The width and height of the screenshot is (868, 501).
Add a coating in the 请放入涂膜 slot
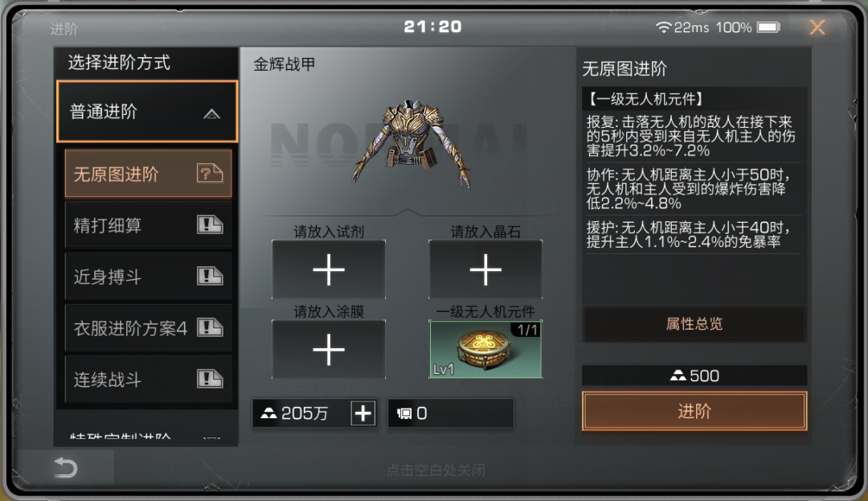[x=329, y=350]
